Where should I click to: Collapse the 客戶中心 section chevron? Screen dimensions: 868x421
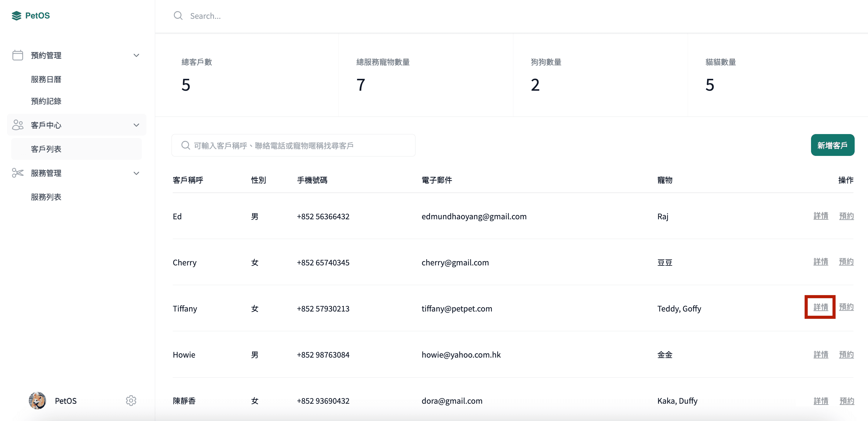pos(136,125)
